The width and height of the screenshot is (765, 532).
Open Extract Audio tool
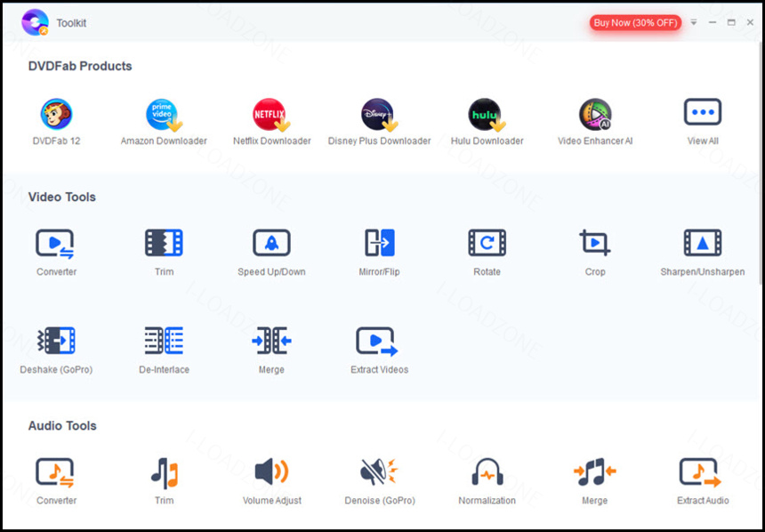(700, 472)
